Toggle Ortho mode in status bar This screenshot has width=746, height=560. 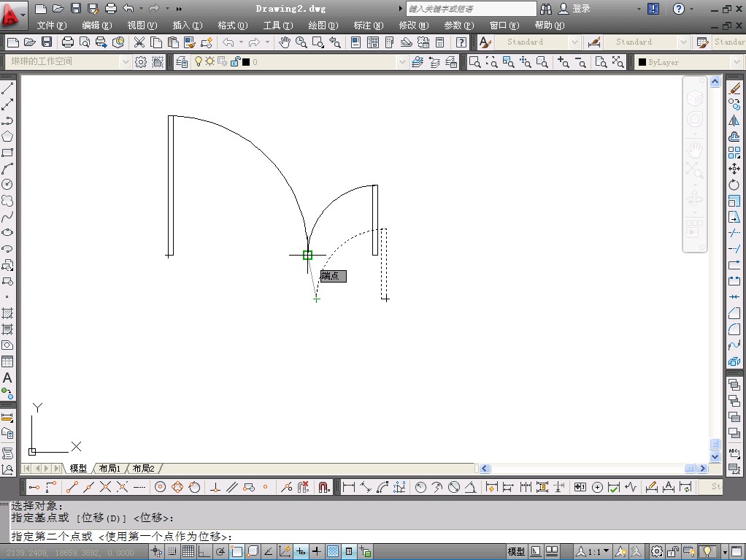(204, 552)
